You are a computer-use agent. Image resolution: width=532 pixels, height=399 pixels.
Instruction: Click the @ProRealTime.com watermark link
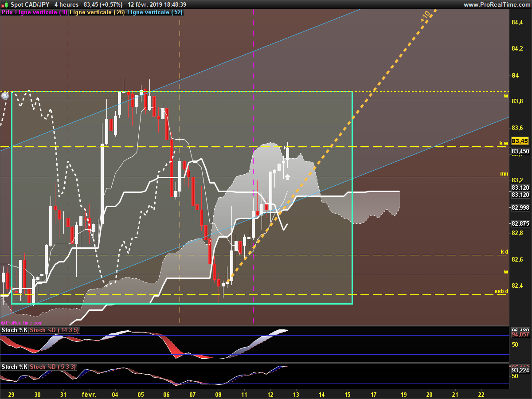(x=22, y=323)
